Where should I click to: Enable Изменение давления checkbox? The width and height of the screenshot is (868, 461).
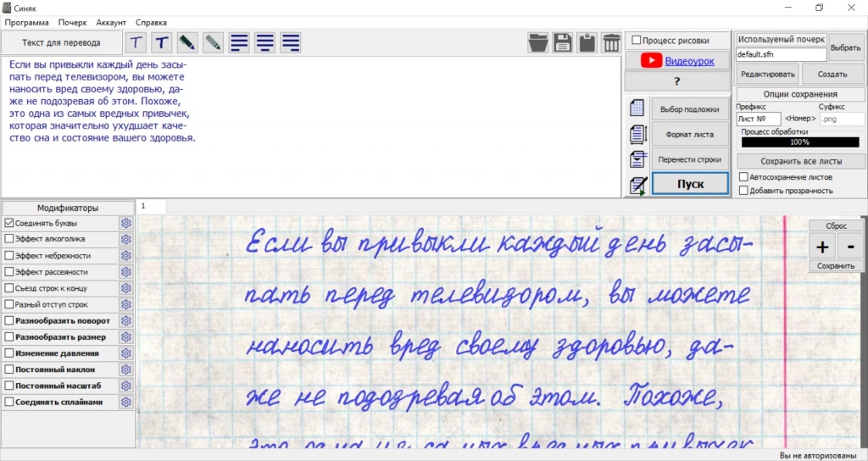pyautogui.click(x=8, y=353)
